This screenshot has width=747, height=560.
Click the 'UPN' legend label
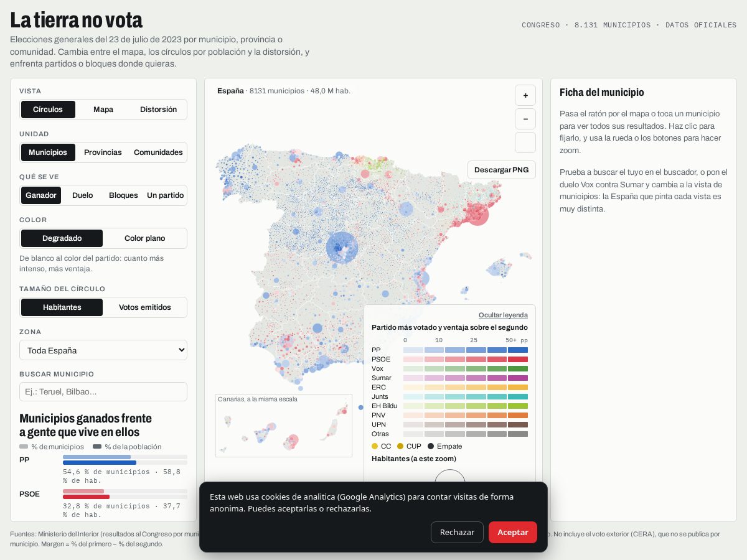tap(378, 424)
